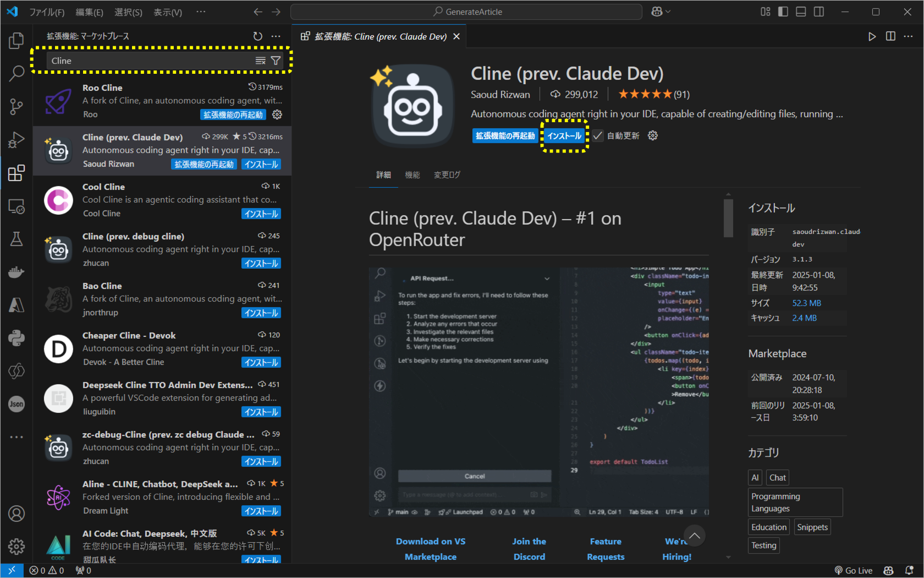Open errors and warnings in status bar
Image resolution: width=924 pixels, height=578 pixels.
click(x=47, y=570)
